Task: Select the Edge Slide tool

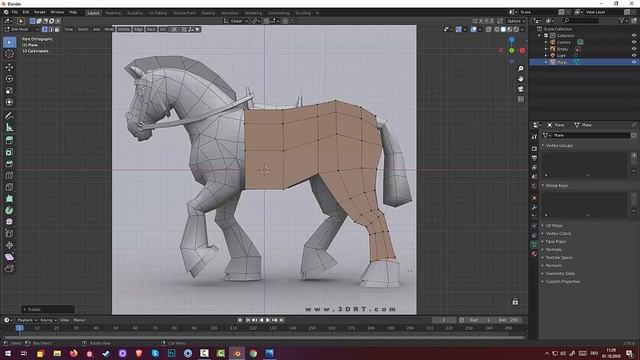Action: click(x=9, y=233)
